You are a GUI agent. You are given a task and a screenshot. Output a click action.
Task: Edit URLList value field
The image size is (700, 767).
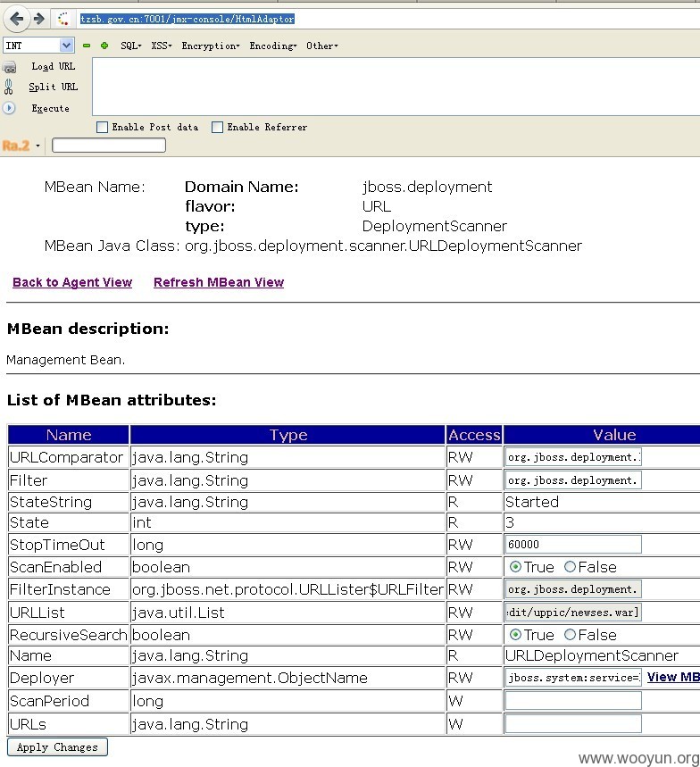573,612
